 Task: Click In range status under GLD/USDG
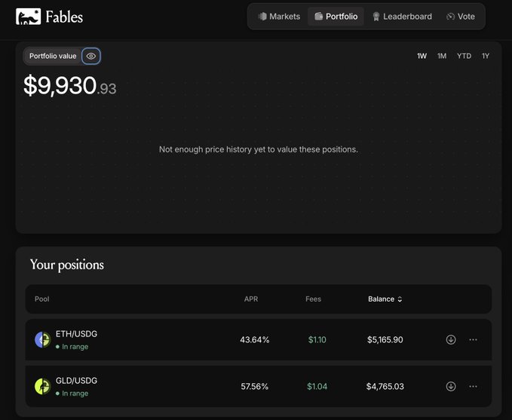72,394
